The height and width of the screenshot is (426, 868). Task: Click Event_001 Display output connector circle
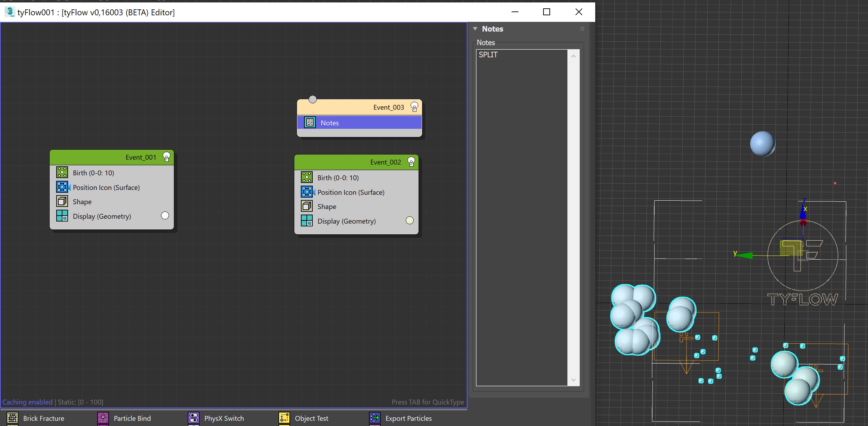point(165,216)
